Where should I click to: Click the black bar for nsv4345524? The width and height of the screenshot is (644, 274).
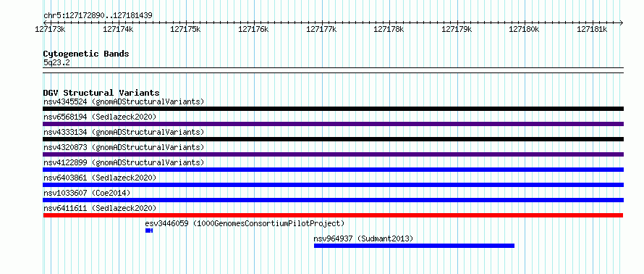click(x=333, y=109)
